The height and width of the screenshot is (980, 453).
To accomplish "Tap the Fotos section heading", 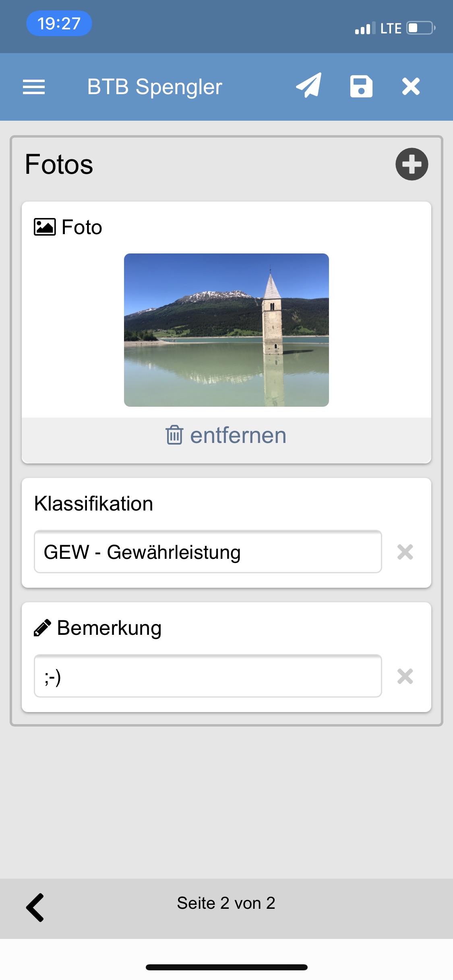I will pyautogui.click(x=59, y=164).
